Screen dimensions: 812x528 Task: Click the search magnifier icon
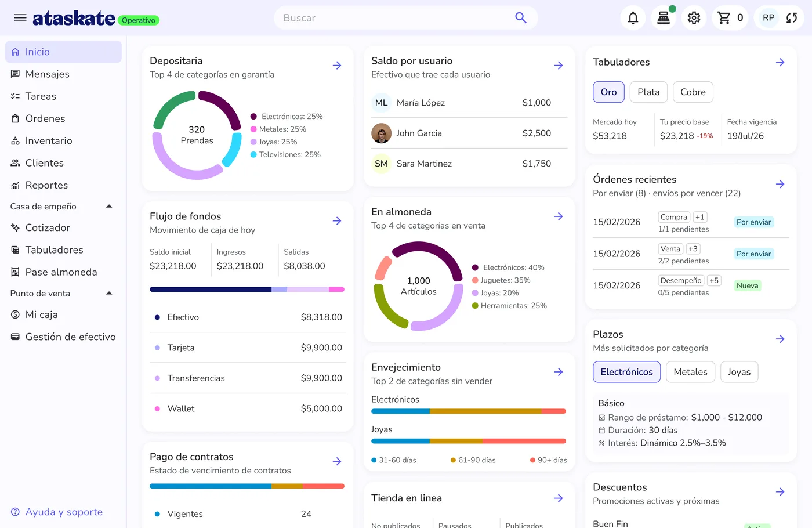click(x=521, y=18)
